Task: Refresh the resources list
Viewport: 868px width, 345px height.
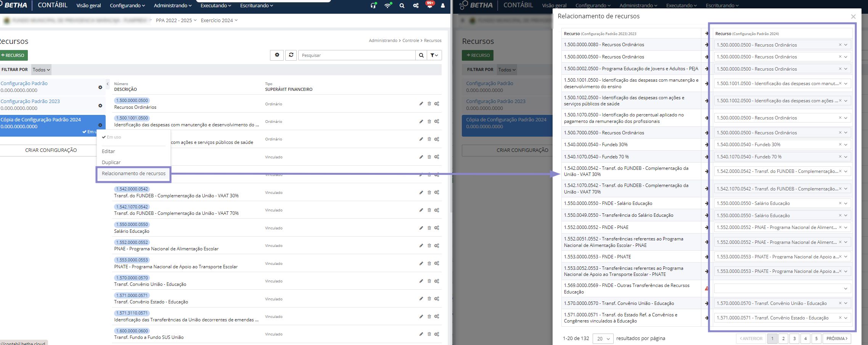Action: [291, 55]
